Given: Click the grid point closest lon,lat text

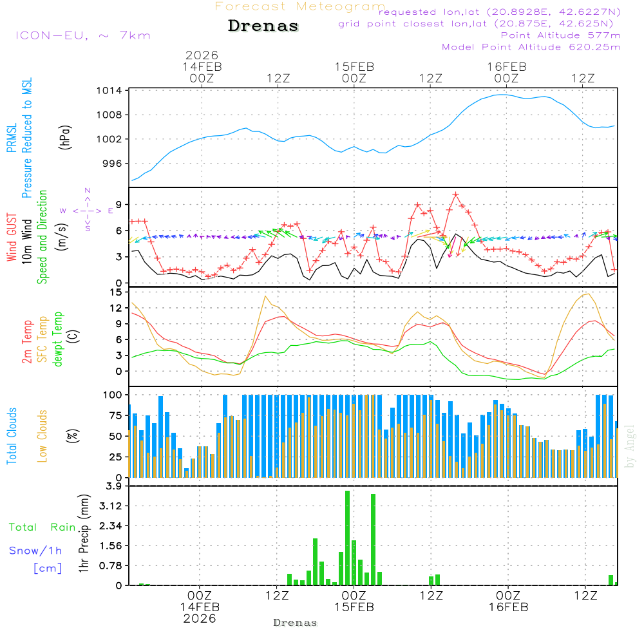Looking at the screenshot, I should click(x=480, y=24).
